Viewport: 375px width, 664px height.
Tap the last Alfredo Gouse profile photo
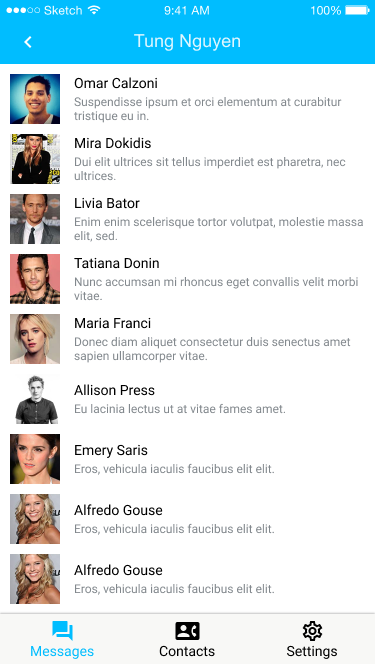pos(35,579)
